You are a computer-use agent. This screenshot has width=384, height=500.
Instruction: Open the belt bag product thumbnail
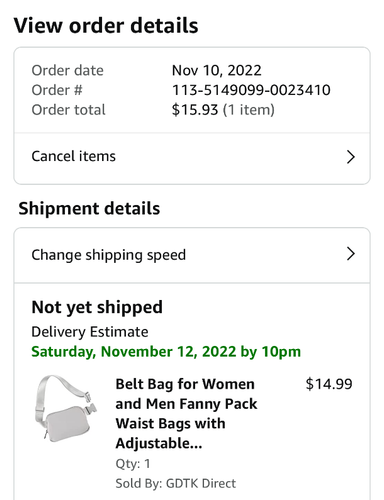(x=66, y=409)
